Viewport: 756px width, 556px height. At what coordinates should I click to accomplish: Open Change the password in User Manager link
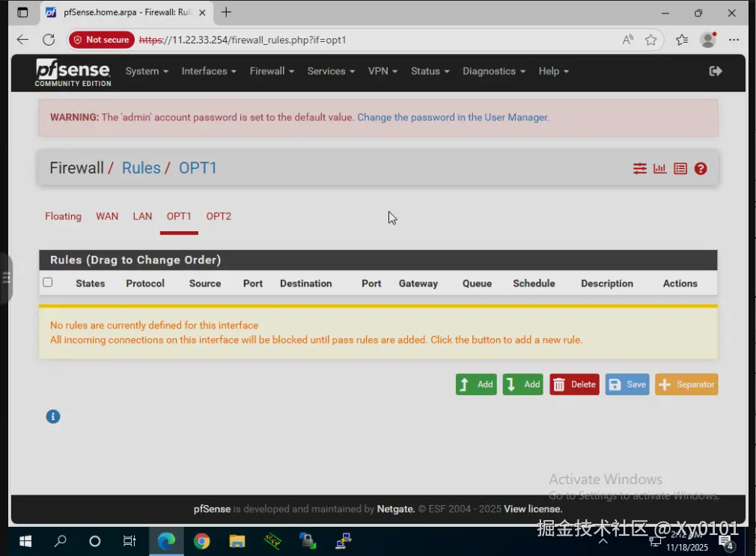pos(453,117)
